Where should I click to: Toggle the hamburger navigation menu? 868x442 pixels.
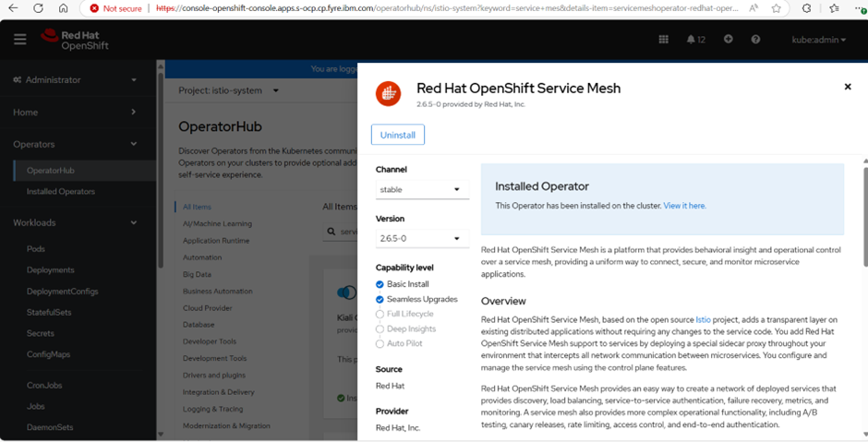point(20,40)
